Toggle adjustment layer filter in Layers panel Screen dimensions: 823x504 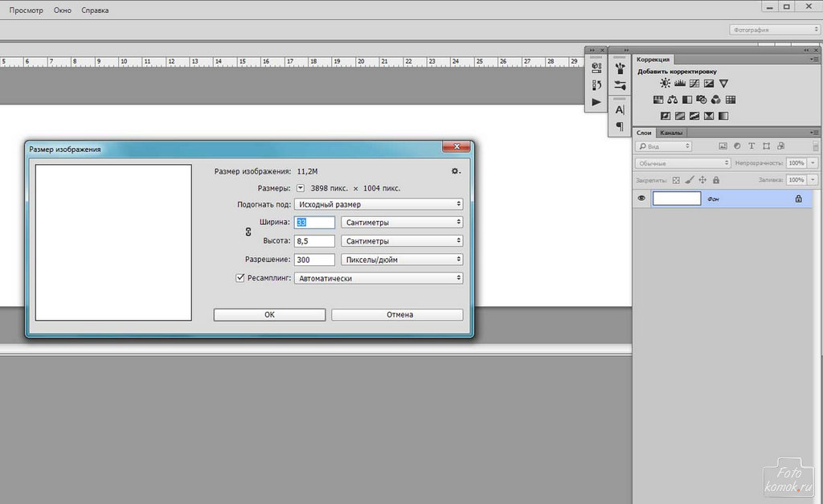click(737, 146)
